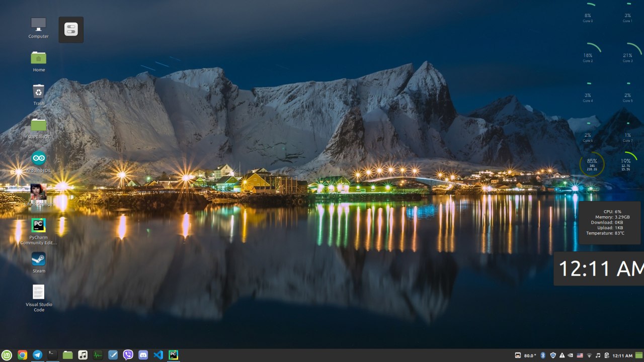Open the Trash desktop icon
The image size is (644, 362).
point(39,95)
